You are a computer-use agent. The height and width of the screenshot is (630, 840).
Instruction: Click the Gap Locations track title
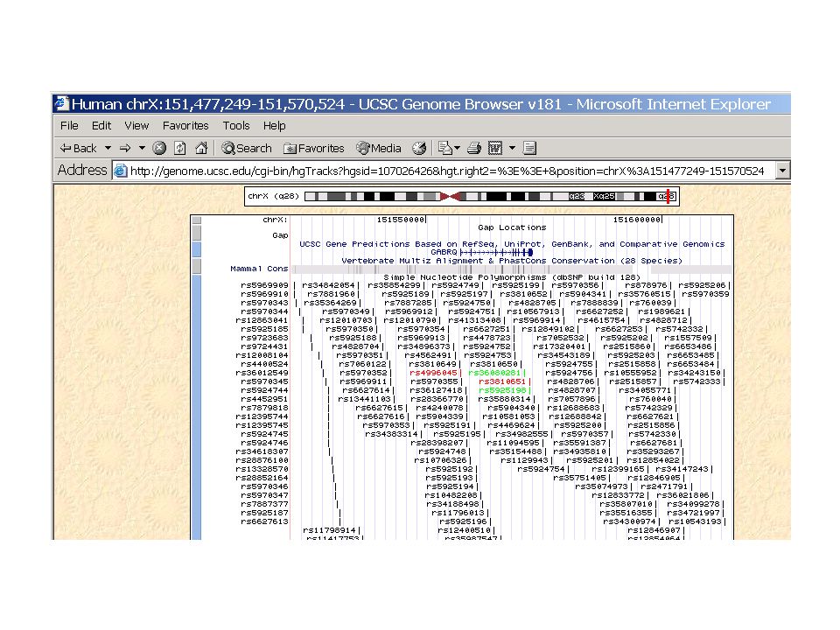click(x=512, y=227)
